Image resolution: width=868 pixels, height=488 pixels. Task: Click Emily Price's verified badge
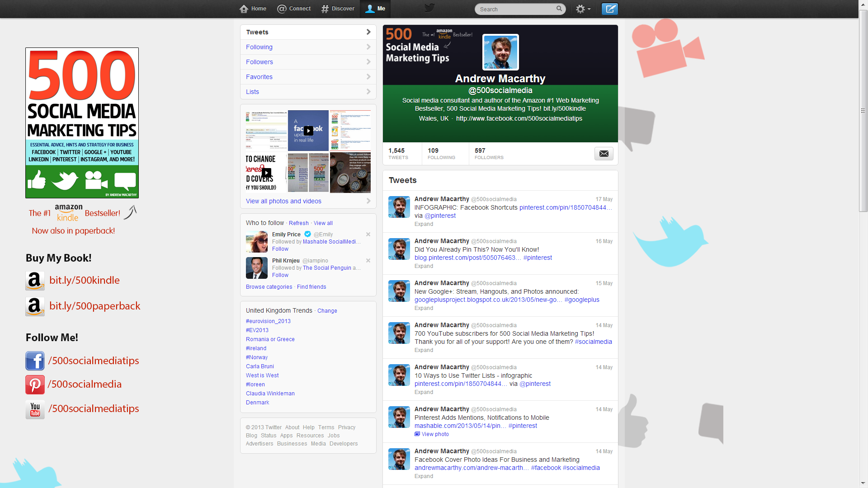point(307,234)
